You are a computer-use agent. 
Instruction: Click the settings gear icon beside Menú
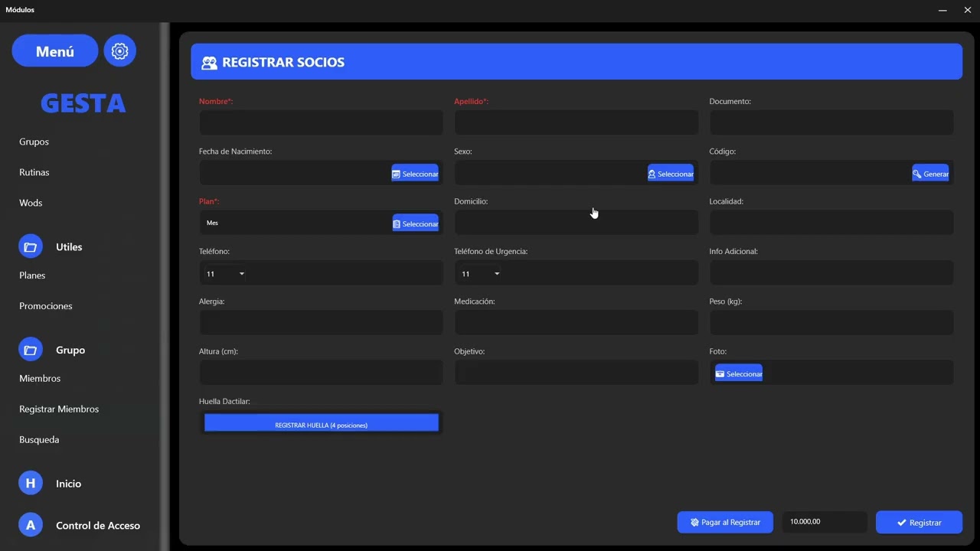pos(119,51)
